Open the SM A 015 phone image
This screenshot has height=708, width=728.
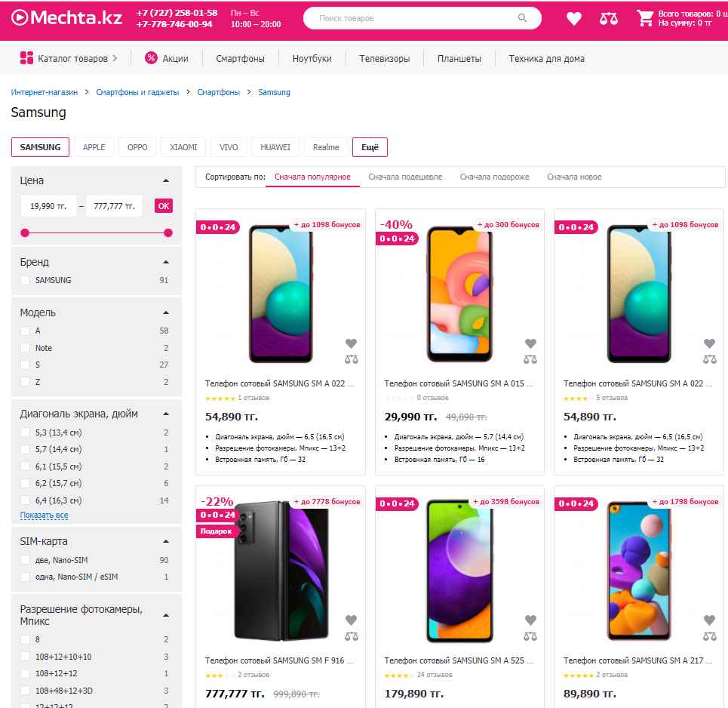pos(459,294)
